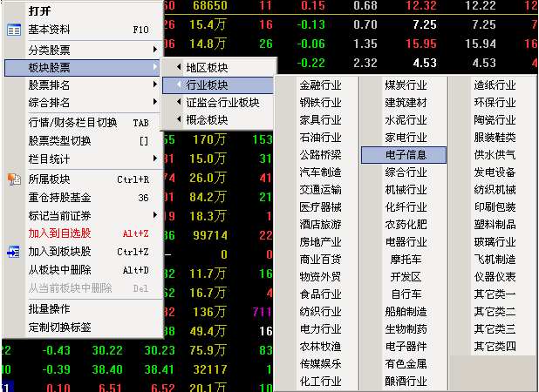Screen dimensions: 539x392
Task: Select 煤炭行业 sector
Action: pyautogui.click(x=406, y=85)
